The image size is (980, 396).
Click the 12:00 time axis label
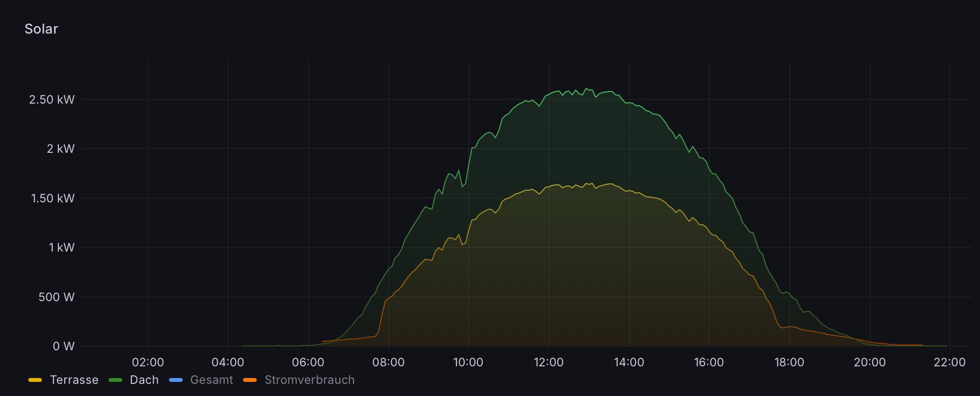(x=549, y=362)
